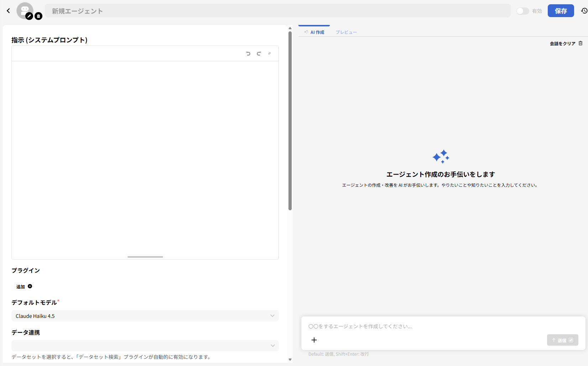
Task: Click the vertical scrollbar of the settings panel
Action: point(289,118)
